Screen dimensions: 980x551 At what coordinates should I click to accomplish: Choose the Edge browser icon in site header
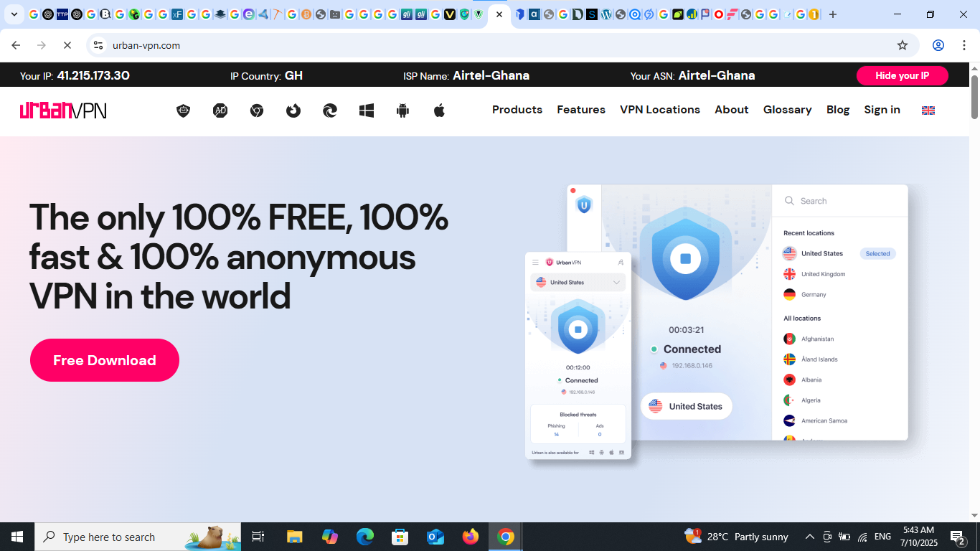coord(330,110)
